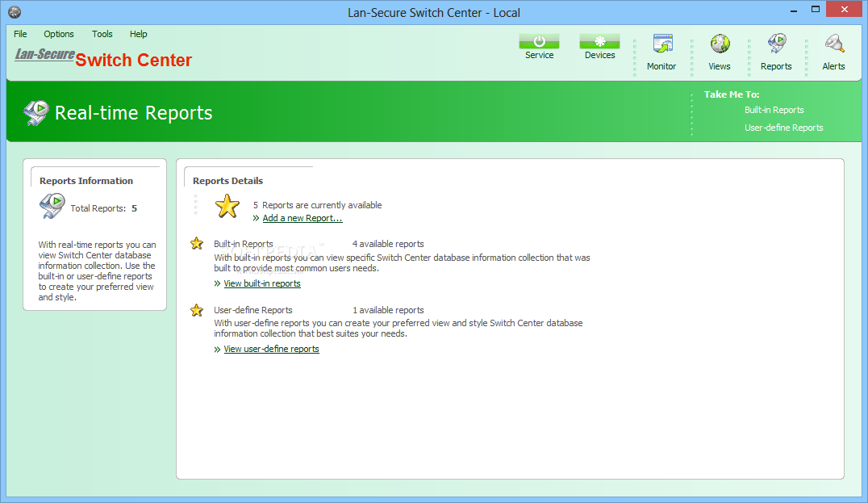This screenshot has width=868, height=503.
Task: Click the '4 available reports' text
Action: [388, 244]
